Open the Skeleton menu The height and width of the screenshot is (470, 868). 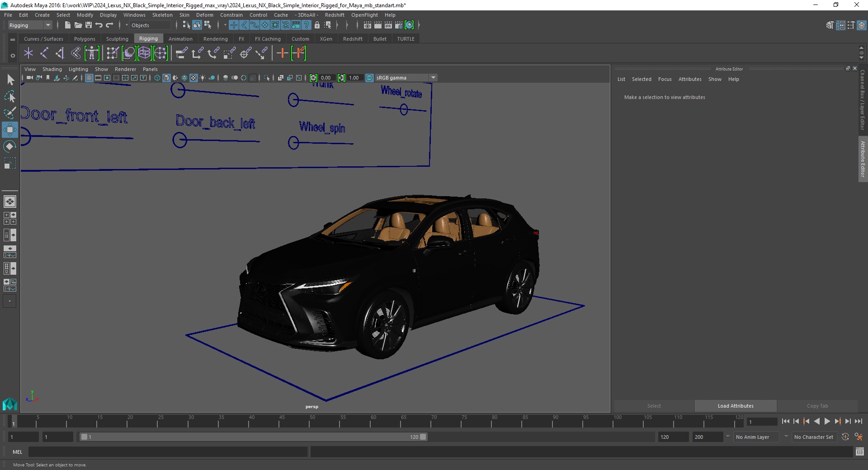click(x=162, y=15)
